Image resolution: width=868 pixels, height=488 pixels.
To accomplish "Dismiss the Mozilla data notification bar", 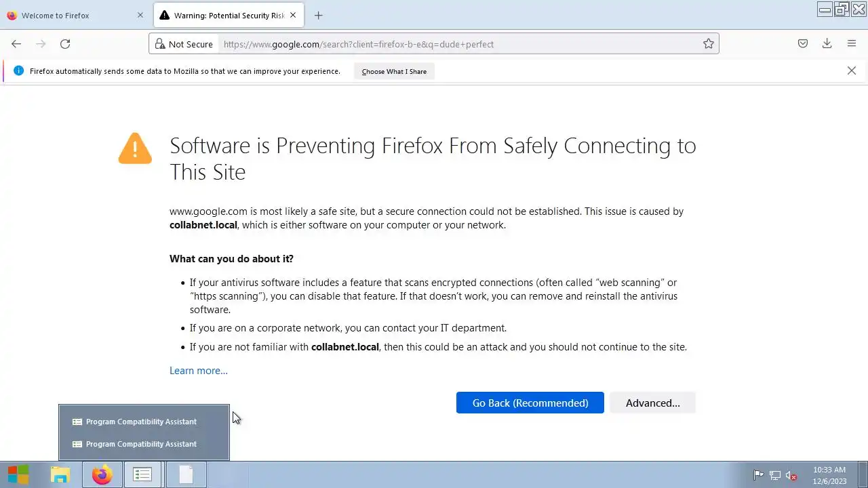I will pos(852,70).
